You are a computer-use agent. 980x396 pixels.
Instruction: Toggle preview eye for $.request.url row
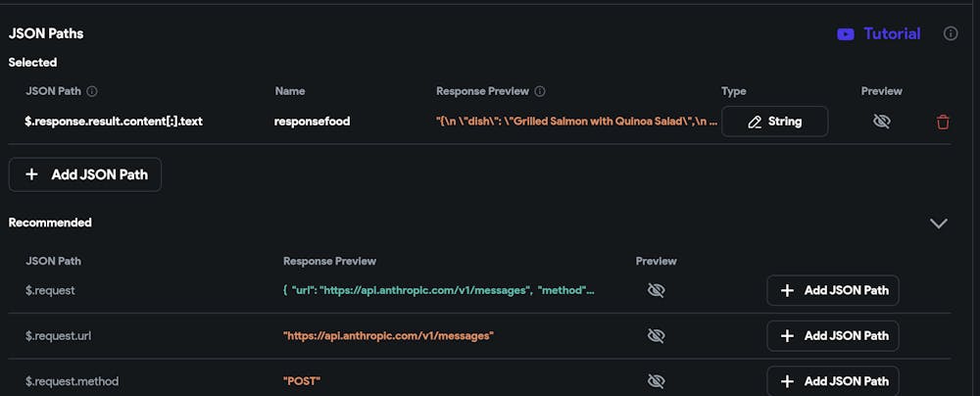(x=657, y=335)
